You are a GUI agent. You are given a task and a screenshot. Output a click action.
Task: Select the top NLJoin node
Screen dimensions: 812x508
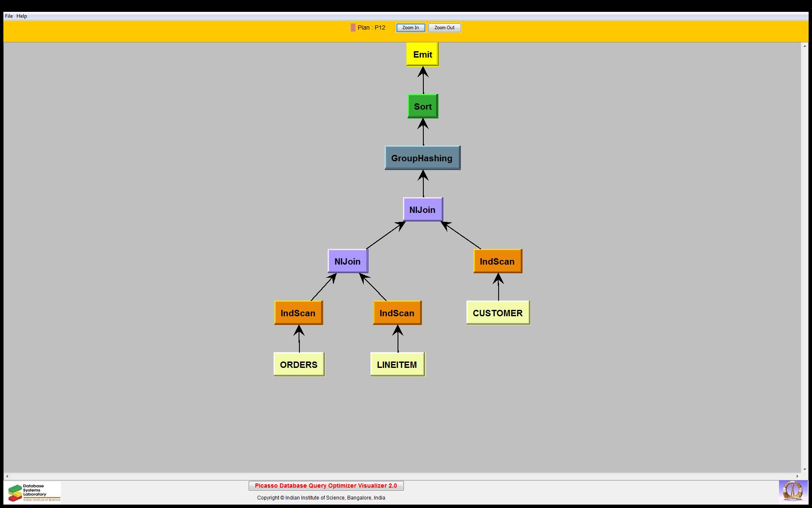(422, 210)
